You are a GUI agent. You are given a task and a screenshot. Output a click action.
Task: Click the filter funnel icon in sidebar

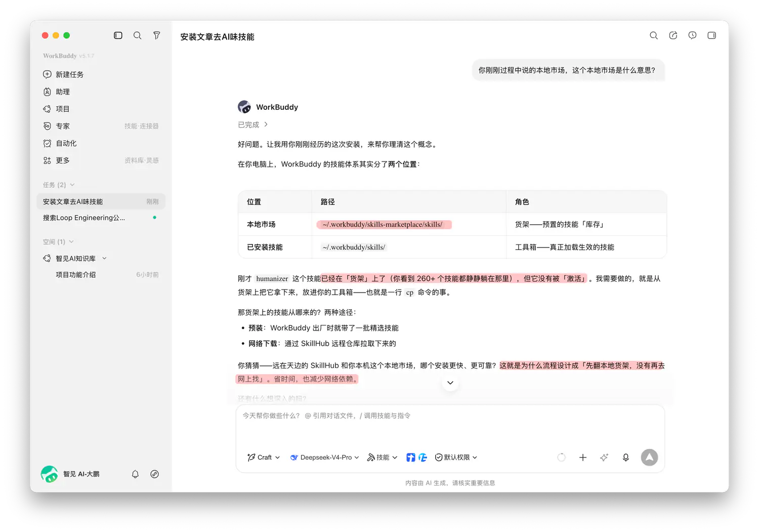click(x=157, y=35)
